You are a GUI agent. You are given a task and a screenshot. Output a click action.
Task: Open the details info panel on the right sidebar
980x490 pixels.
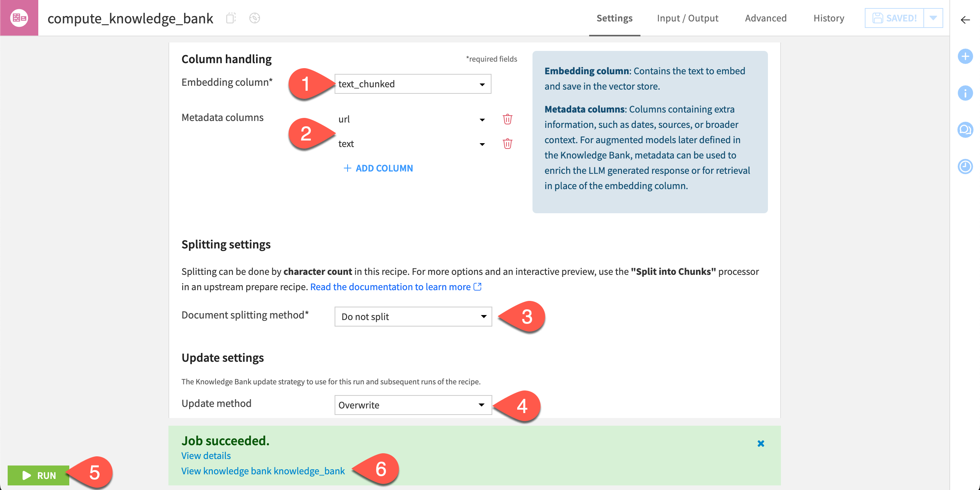tap(965, 93)
